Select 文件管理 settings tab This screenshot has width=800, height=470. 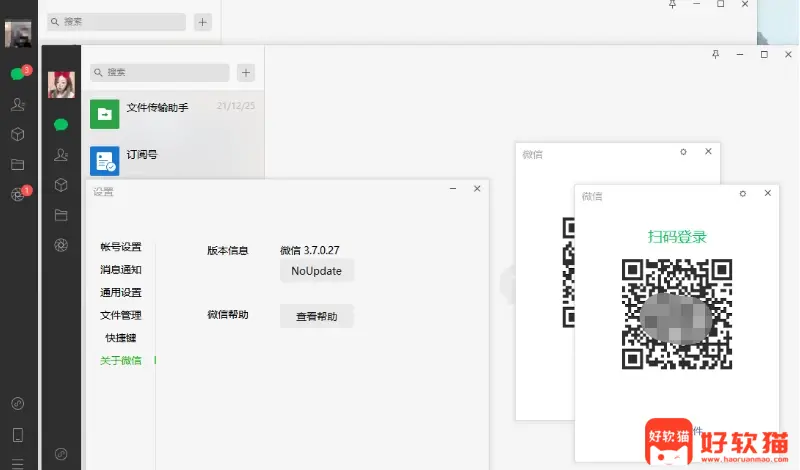pos(120,315)
